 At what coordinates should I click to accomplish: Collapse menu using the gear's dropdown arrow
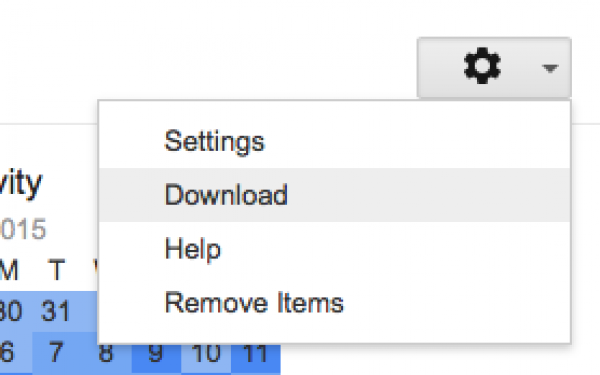pos(550,68)
